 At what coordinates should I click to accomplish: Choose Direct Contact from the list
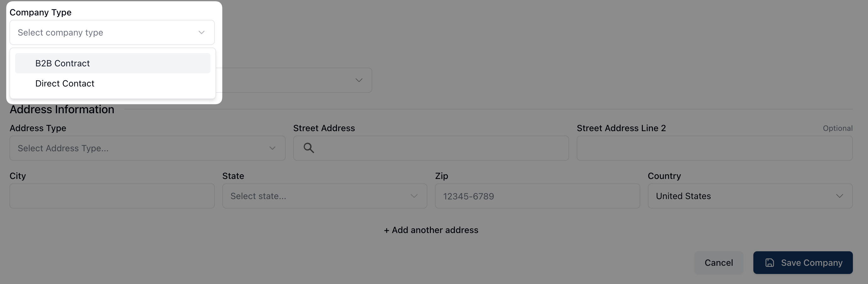tap(65, 83)
